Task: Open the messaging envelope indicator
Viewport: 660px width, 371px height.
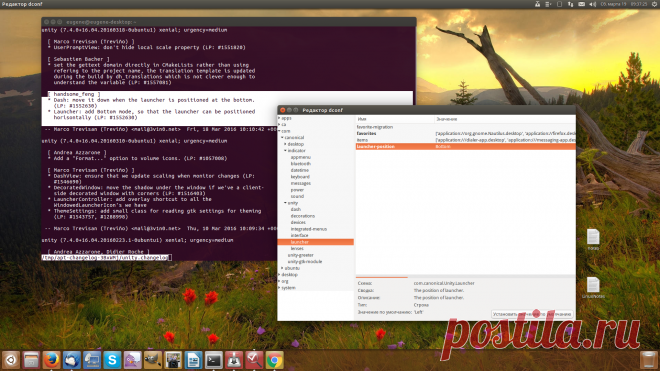Action: (x=581, y=4)
